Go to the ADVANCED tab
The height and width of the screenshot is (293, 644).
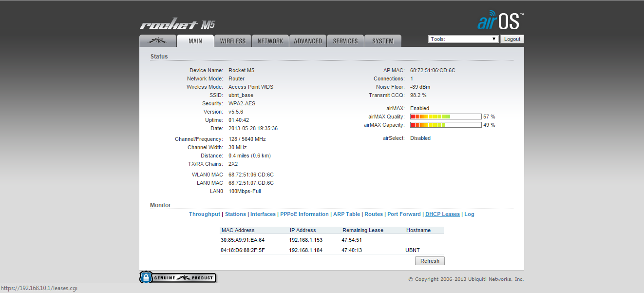308,41
